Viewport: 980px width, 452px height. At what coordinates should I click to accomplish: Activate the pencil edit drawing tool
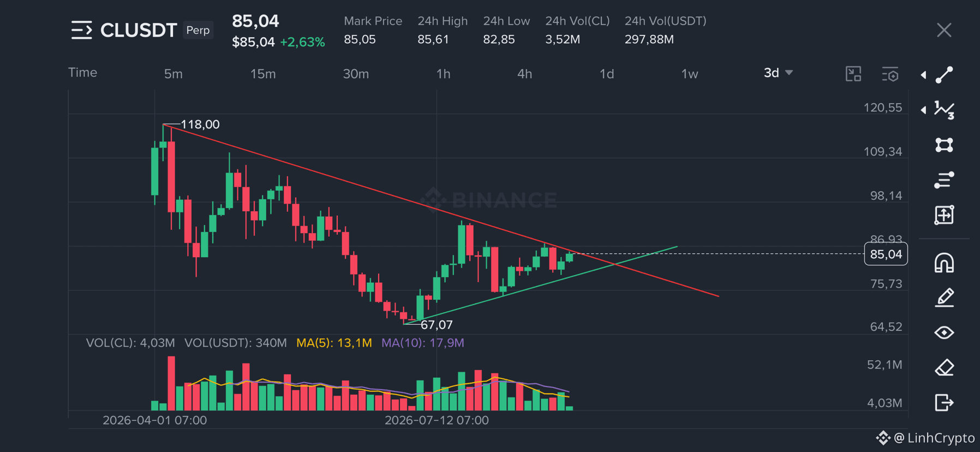point(945,298)
